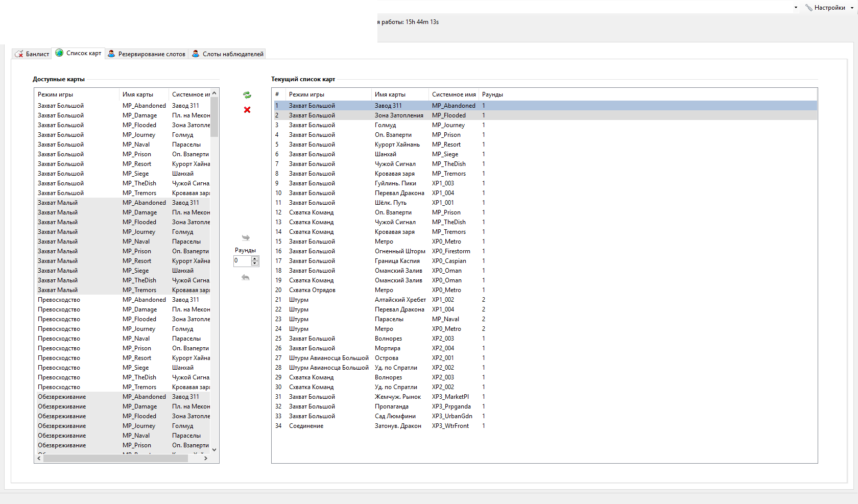Select available Обезвреживание MP_Flooded row
The image size is (858, 504).
(x=123, y=416)
